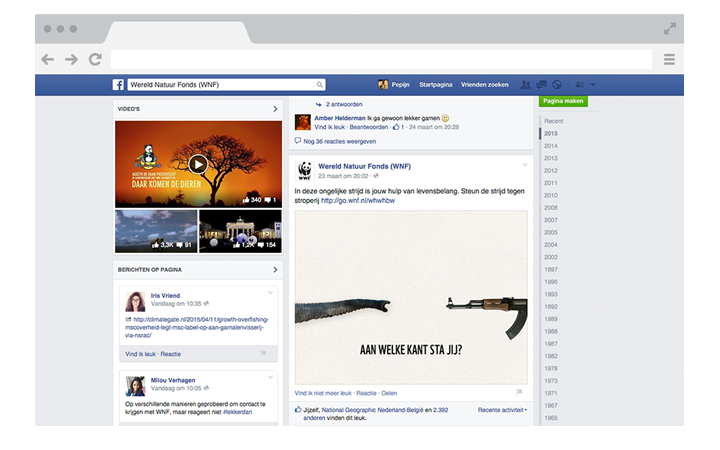
Task: Open National Geographic Nederland-België link
Action: (x=372, y=410)
